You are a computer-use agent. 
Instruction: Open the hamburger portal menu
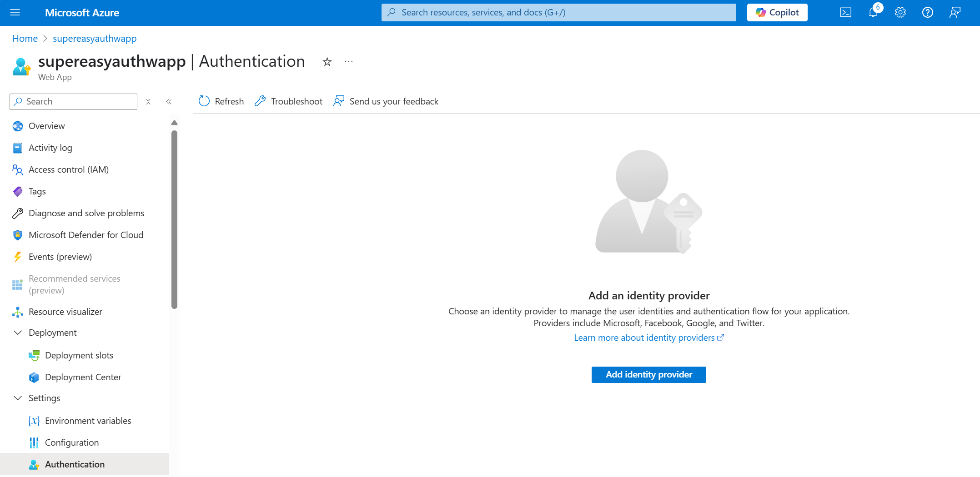(x=15, y=12)
